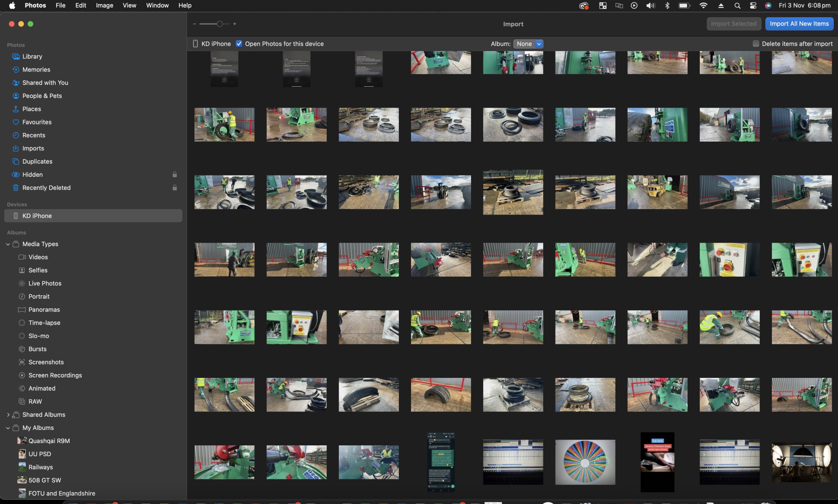
Task: Select the colorful wheel thumbnail photo
Action: [x=585, y=462]
